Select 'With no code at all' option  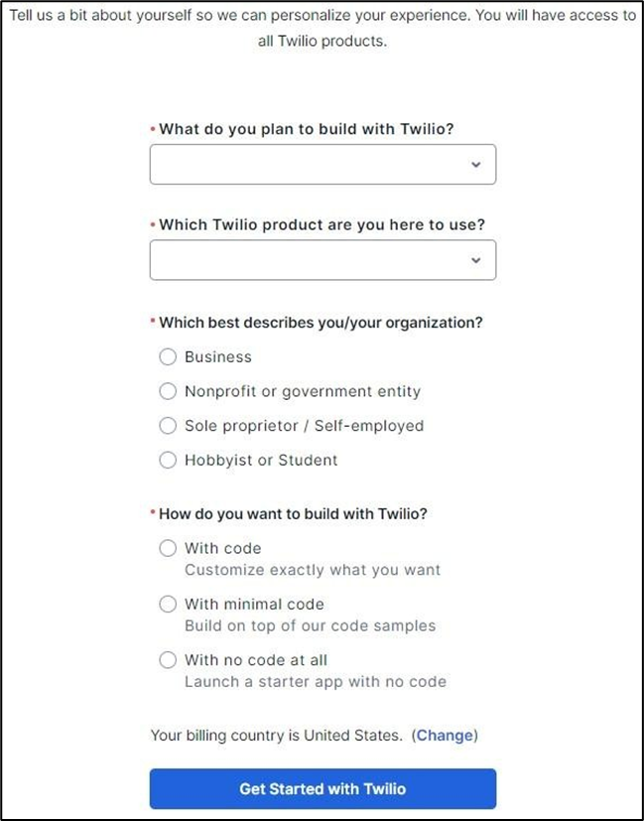click(168, 659)
